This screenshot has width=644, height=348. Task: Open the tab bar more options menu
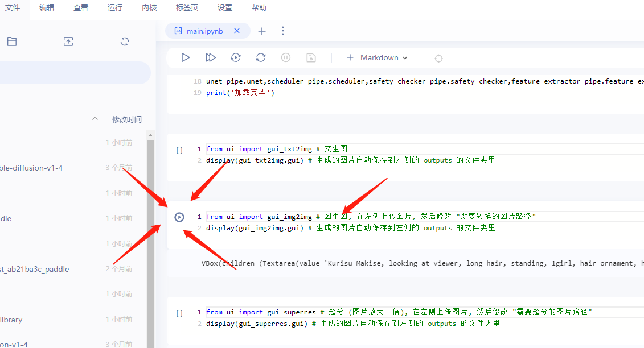(283, 31)
